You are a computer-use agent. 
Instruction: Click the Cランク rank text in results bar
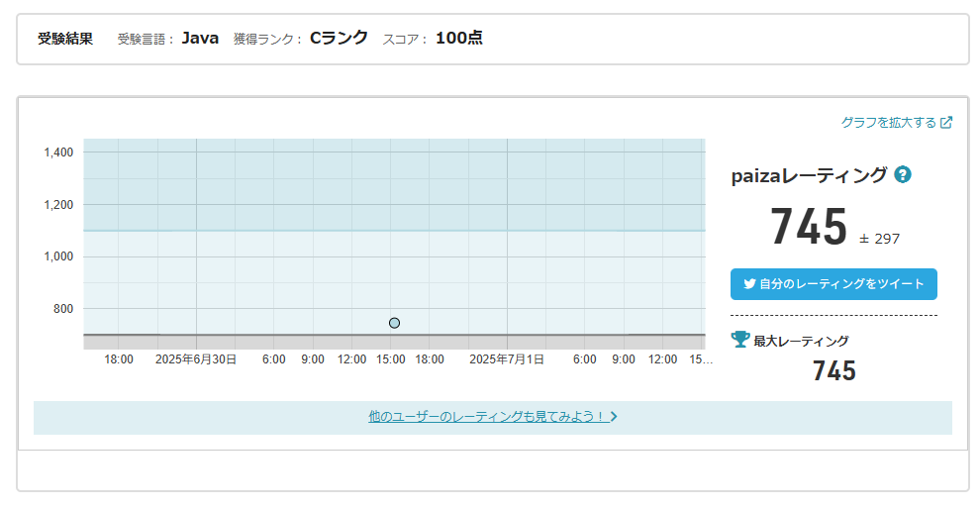click(339, 38)
